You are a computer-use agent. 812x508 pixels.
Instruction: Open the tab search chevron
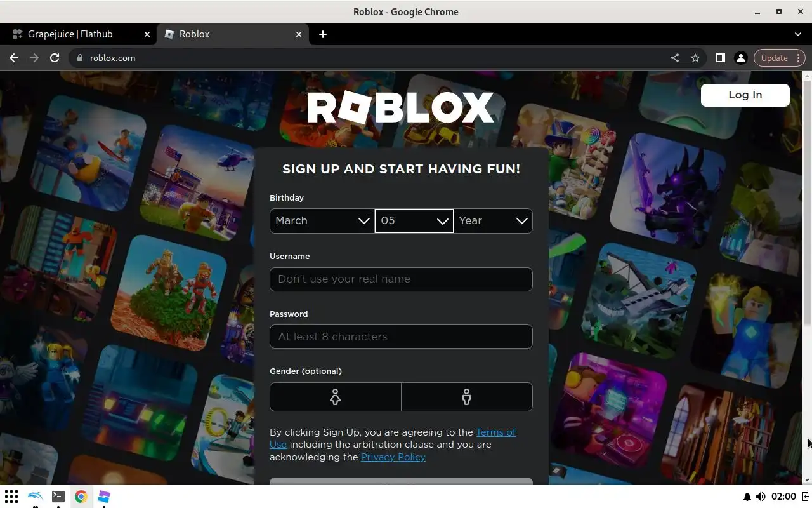(798, 34)
